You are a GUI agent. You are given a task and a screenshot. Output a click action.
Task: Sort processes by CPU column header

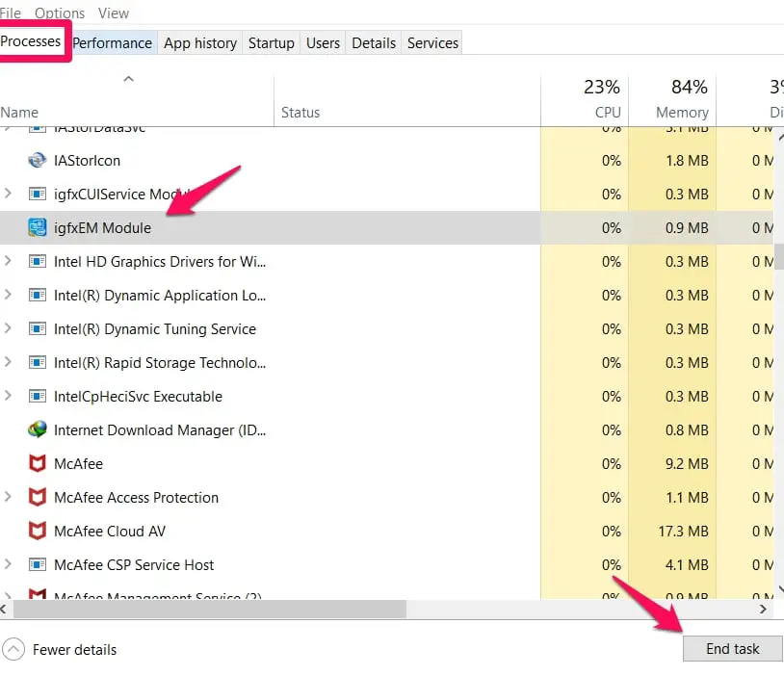585,100
